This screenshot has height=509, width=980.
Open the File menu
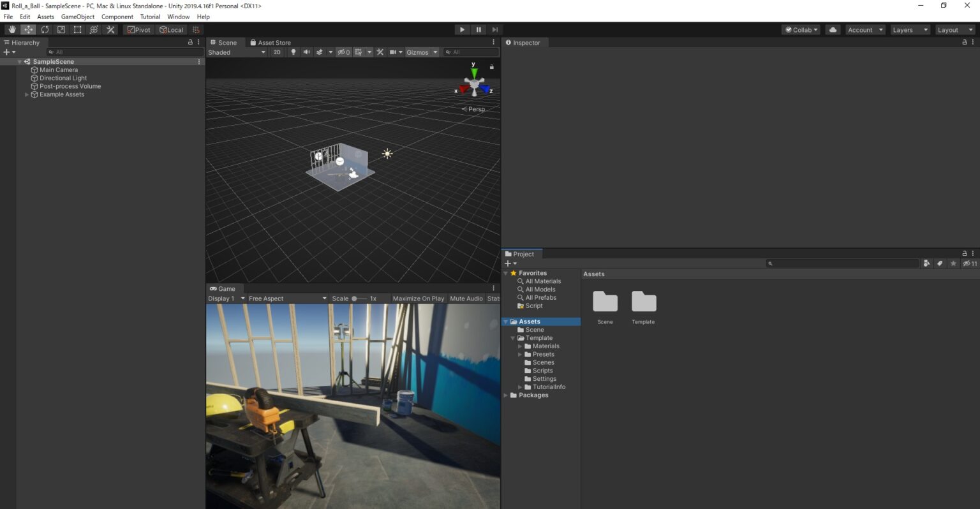click(x=8, y=17)
